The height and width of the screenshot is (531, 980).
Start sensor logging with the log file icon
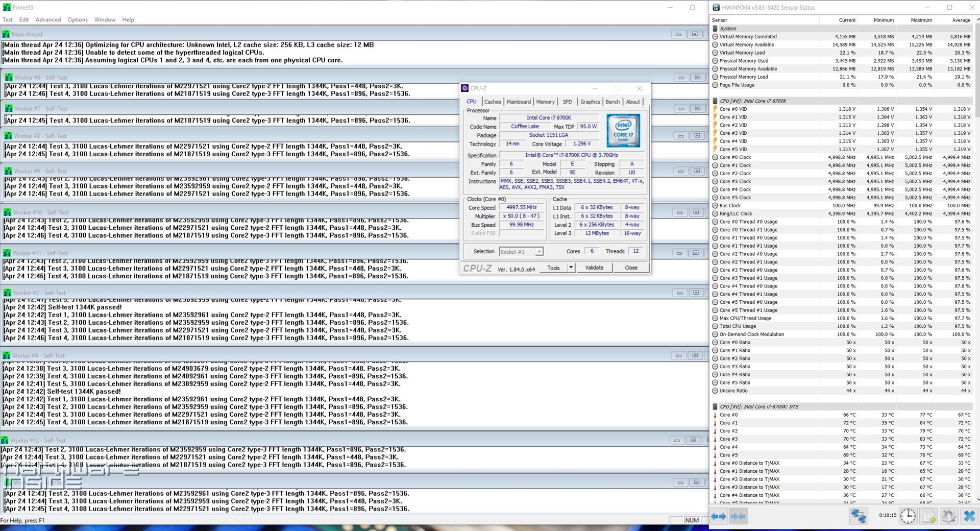click(929, 516)
